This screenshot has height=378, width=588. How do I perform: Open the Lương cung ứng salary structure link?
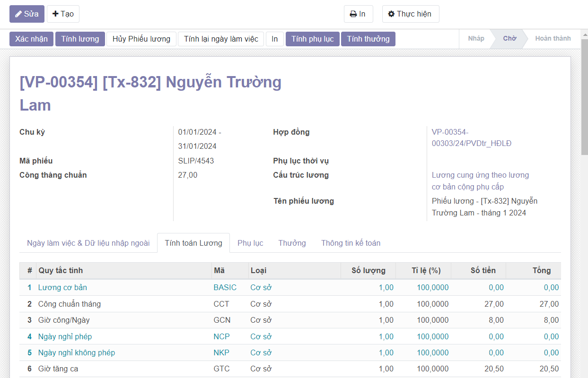(x=480, y=181)
